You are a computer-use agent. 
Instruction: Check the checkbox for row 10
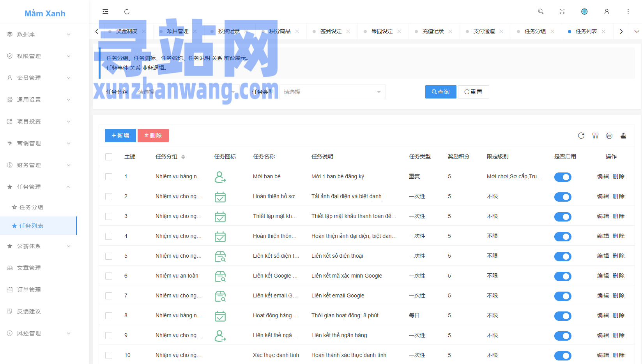click(x=109, y=355)
